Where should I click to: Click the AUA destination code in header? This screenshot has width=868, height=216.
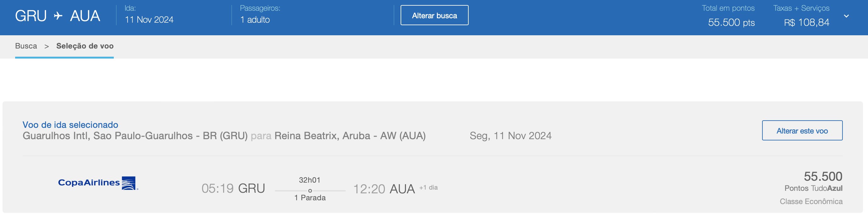(x=85, y=16)
